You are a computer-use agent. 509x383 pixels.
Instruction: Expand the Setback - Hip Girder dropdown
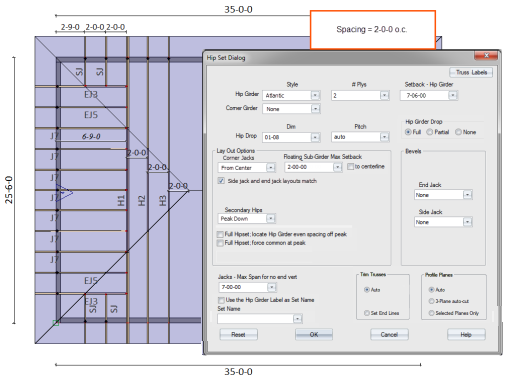coord(452,96)
